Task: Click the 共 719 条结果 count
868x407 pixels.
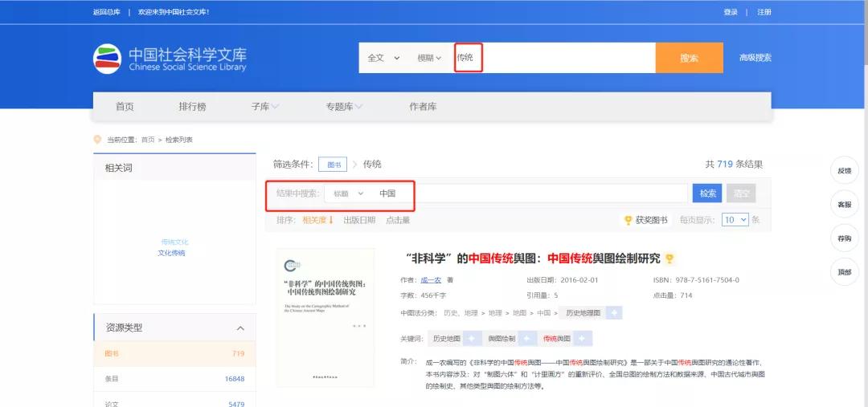Action: (734, 165)
